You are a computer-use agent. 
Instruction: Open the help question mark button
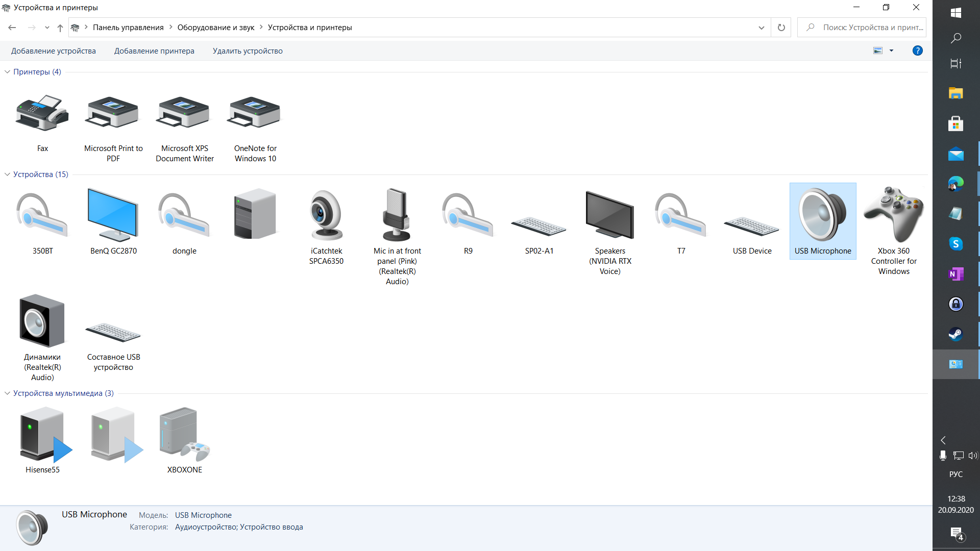[x=917, y=51]
